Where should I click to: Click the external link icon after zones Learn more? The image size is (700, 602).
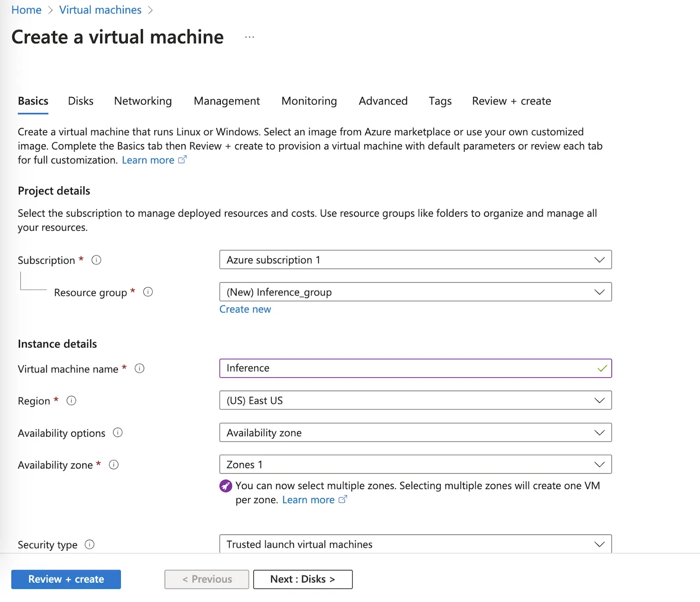[x=343, y=499]
